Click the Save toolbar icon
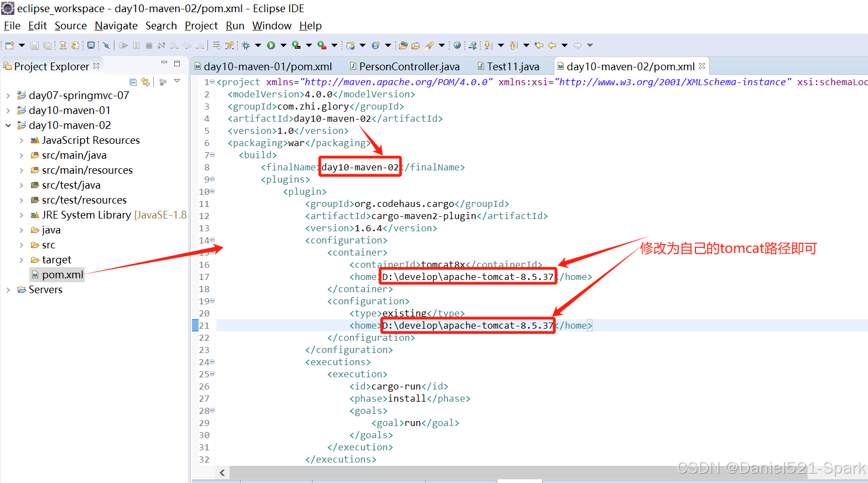 (34, 45)
